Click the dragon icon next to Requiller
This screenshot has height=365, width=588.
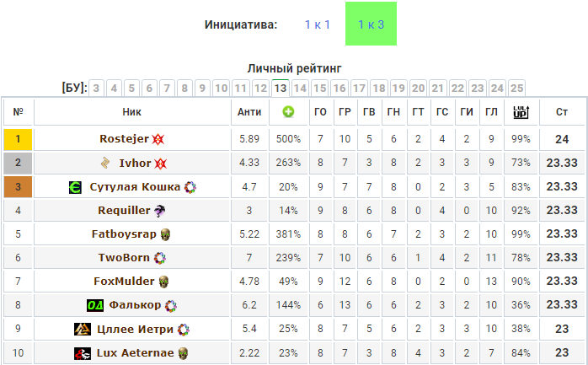pyautogui.click(x=160, y=211)
